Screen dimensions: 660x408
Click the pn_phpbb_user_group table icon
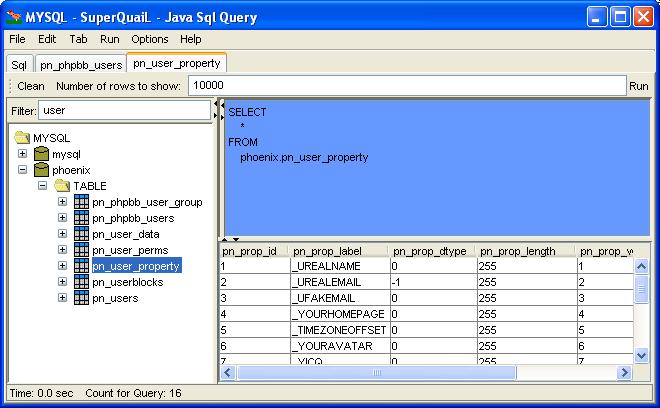[81, 202]
